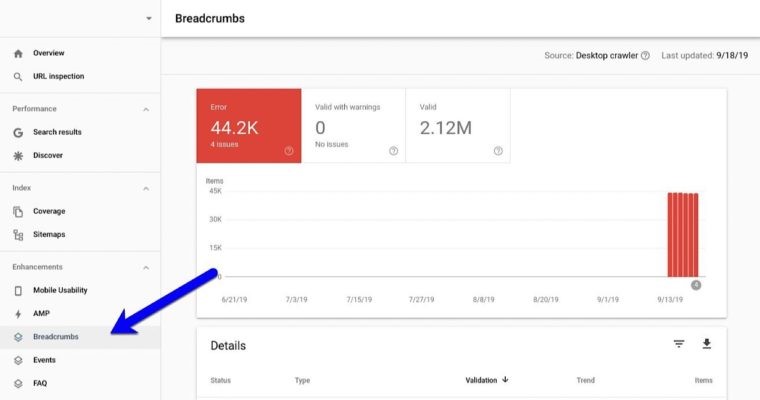Click the download export icon
This screenshot has width=760, height=400.
click(707, 344)
